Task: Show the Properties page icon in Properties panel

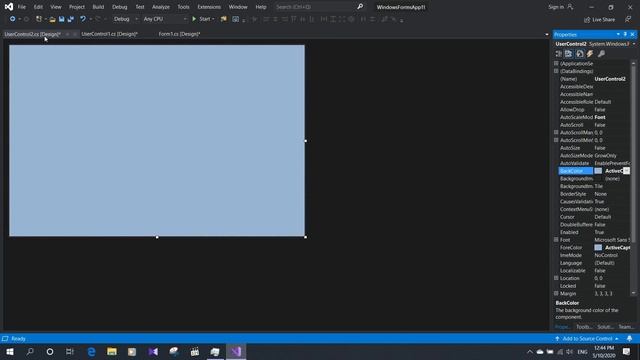Action: click(580, 53)
